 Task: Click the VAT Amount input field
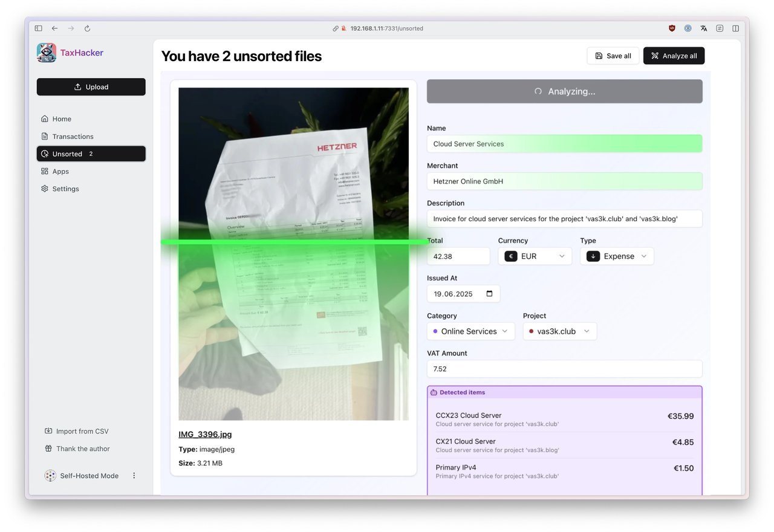[564, 369]
